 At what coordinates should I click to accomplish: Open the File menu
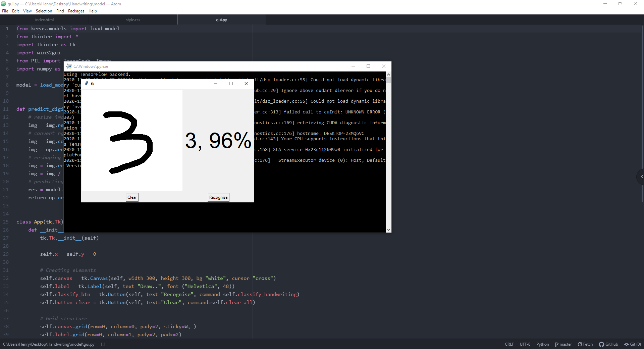click(5, 11)
